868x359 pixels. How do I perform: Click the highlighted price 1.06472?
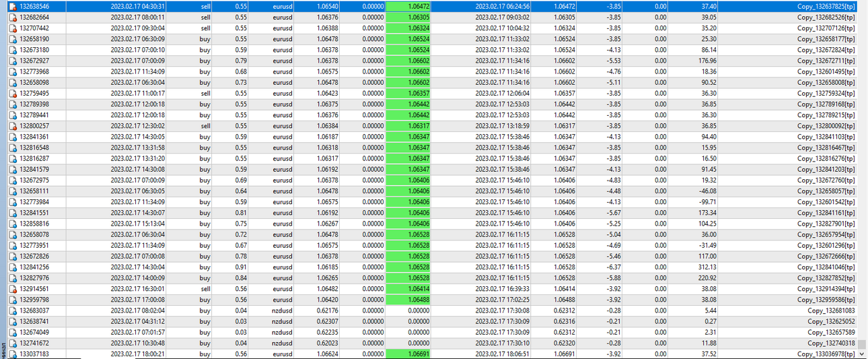408,6
